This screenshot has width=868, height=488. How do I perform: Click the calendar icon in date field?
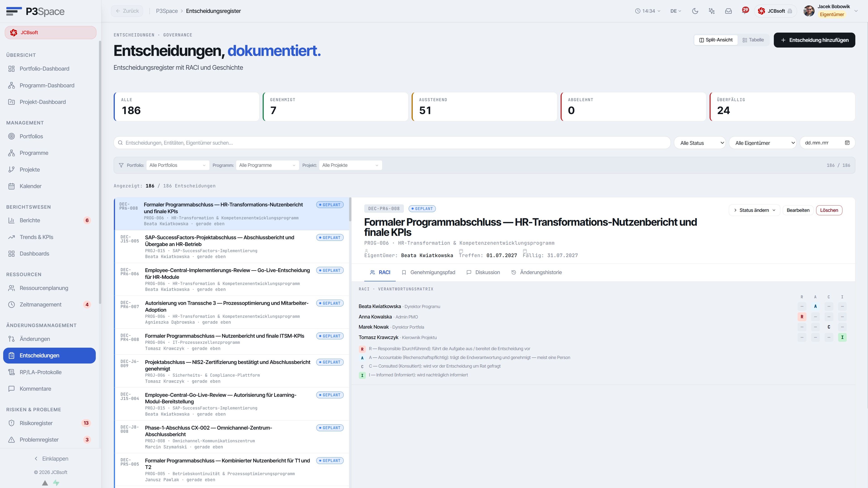[847, 143]
